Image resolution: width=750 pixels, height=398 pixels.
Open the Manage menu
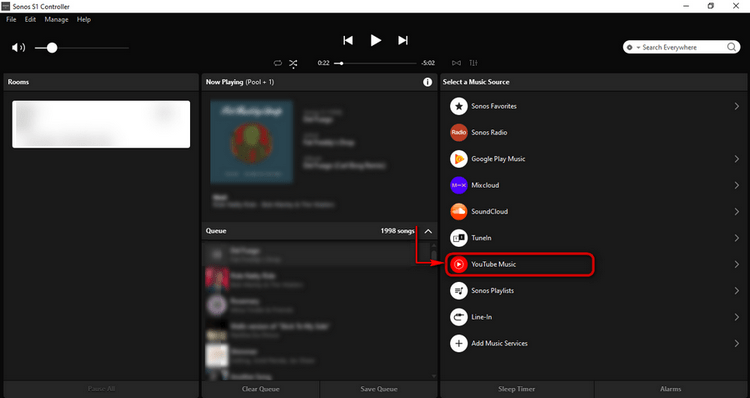click(56, 20)
